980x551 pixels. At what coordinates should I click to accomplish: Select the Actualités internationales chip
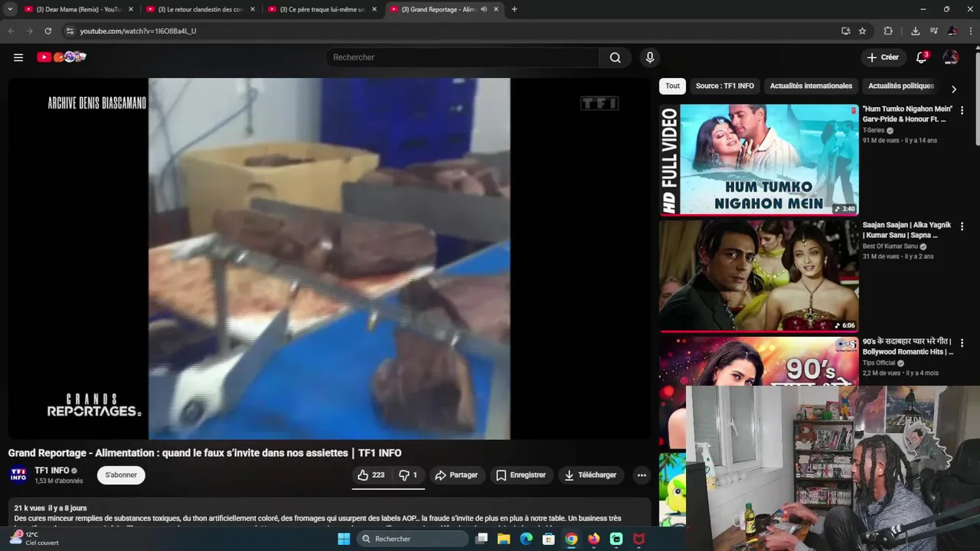click(811, 86)
